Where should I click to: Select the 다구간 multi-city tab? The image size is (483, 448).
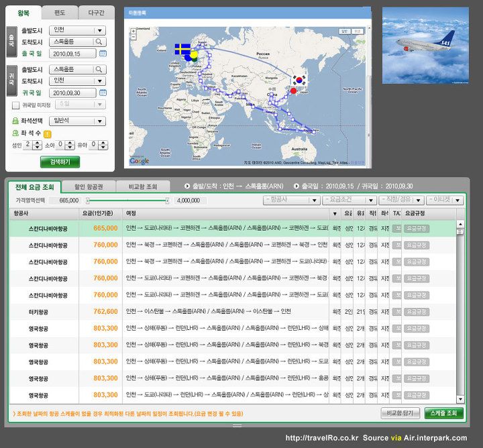(x=96, y=13)
